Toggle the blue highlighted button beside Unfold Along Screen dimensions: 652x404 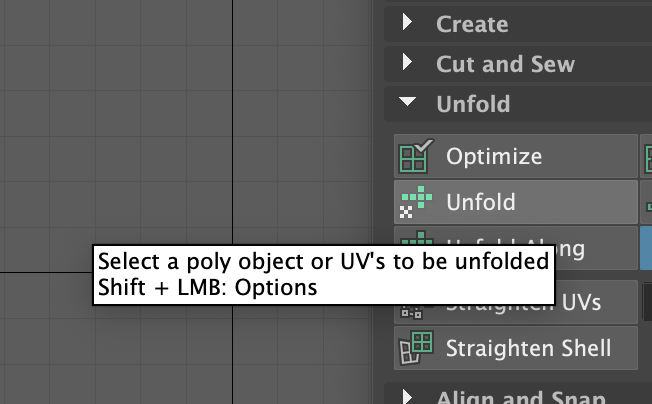(x=646, y=248)
